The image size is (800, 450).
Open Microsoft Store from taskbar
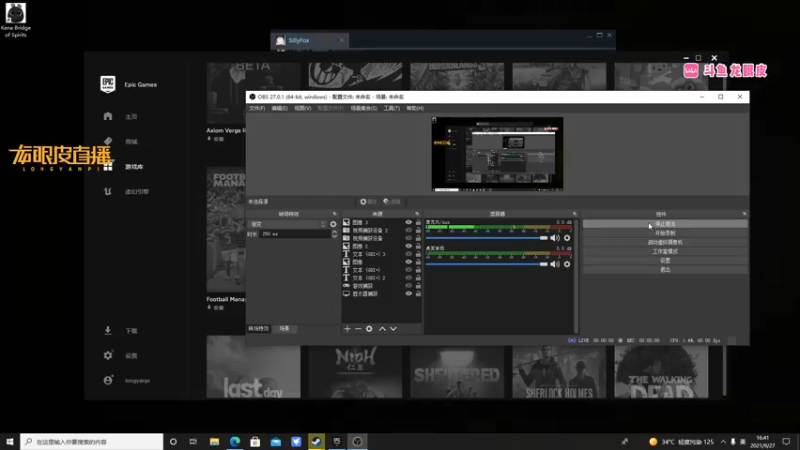tap(255, 442)
